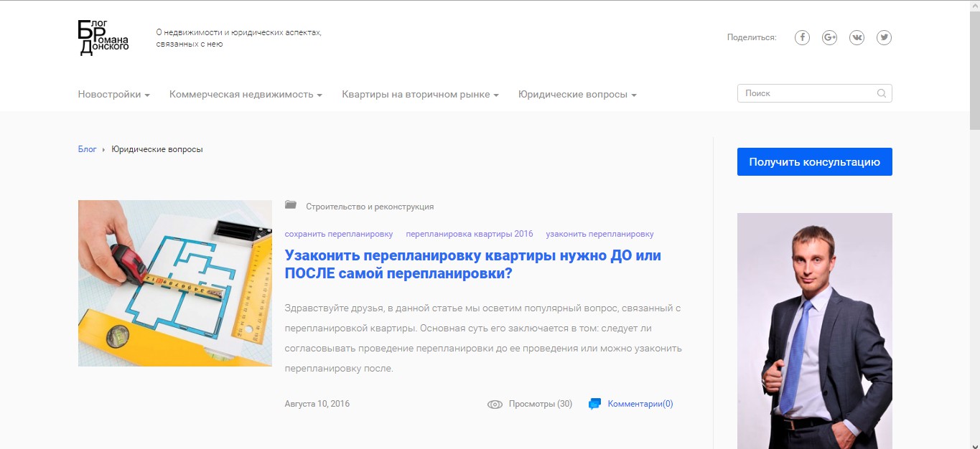Click the views eye icon
Viewport: 980px width, 449px height.
pyautogui.click(x=495, y=405)
